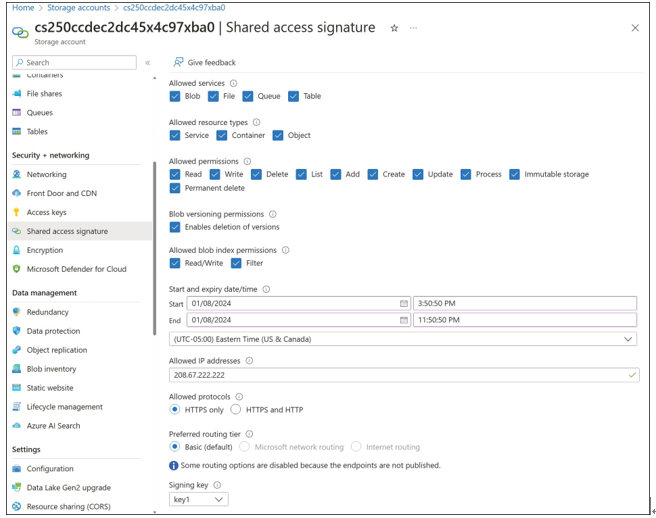656x518 pixels.
Task: Click the info icon beside Allowed IP addresses
Action: coord(249,361)
